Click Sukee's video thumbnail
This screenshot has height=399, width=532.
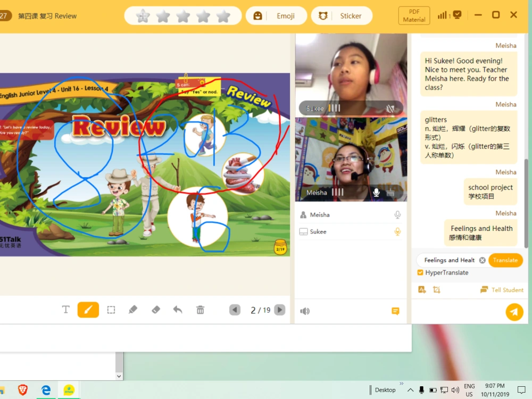351,76
